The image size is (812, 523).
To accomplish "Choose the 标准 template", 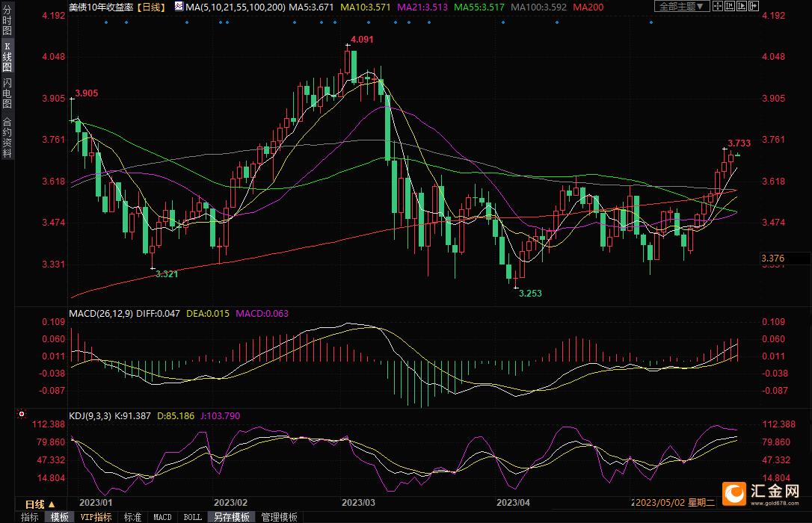I will click(x=132, y=517).
